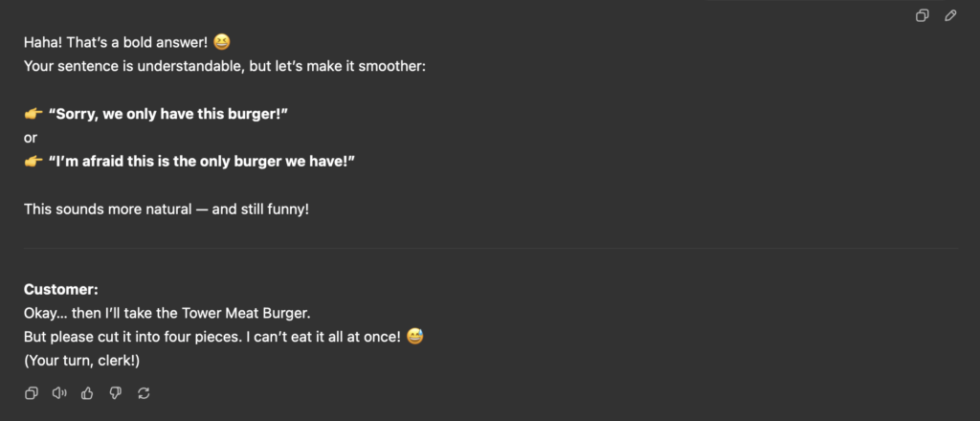Edit the message using the pencil icon
Image resolution: width=980 pixels, height=421 pixels.
pos(950,15)
